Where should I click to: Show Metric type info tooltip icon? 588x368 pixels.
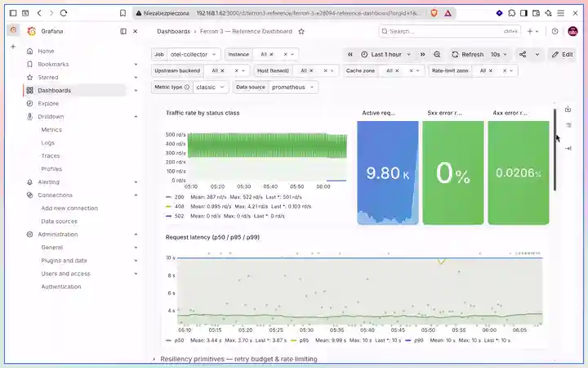coord(187,88)
